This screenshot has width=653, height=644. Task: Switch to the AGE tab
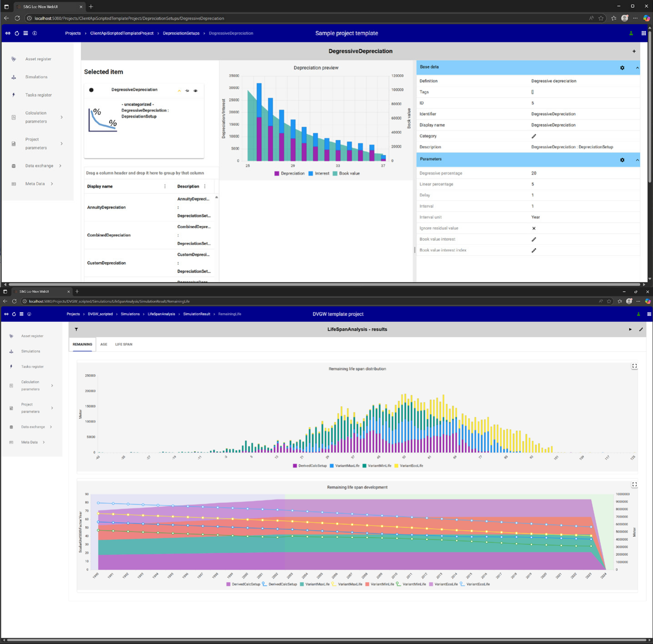(x=104, y=344)
